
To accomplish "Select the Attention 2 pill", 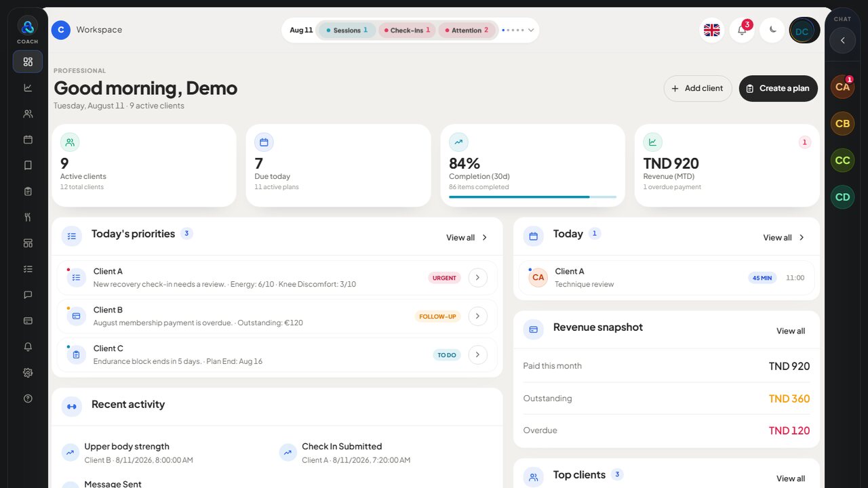I will (x=468, y=30).
